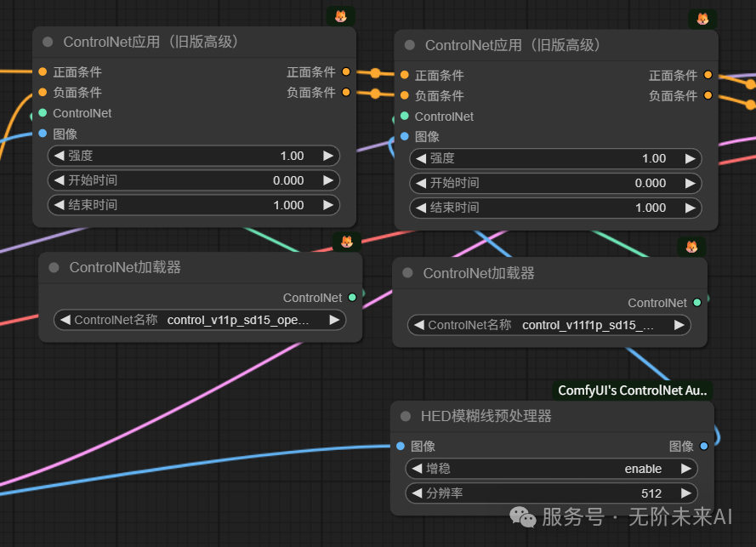Click the green ControlNet input dot on right ControlNet应用 node
Viewport: 756px width, 547px height.
(405, 116)
